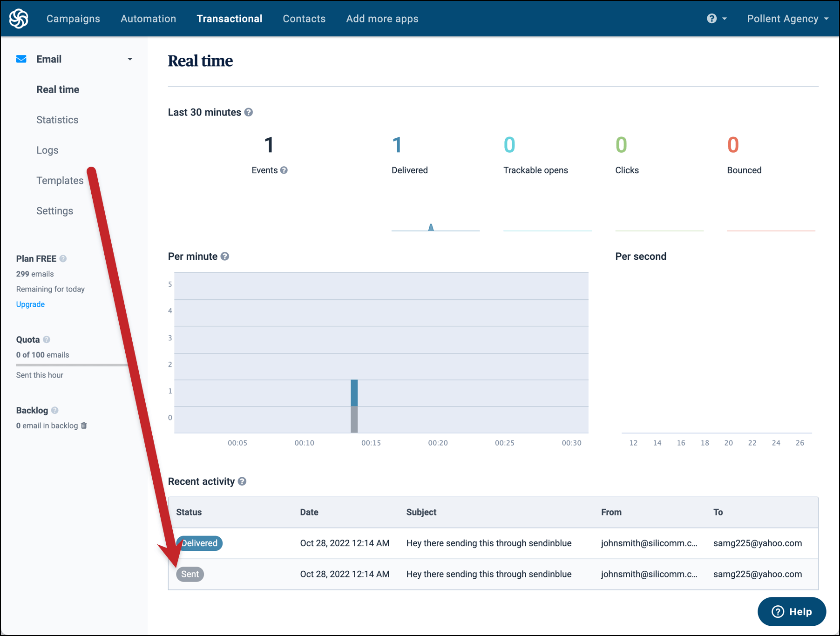This screenshot has width=840, height=636.
Task: Expand the Email section dropdown arrow
Action: 130,59
